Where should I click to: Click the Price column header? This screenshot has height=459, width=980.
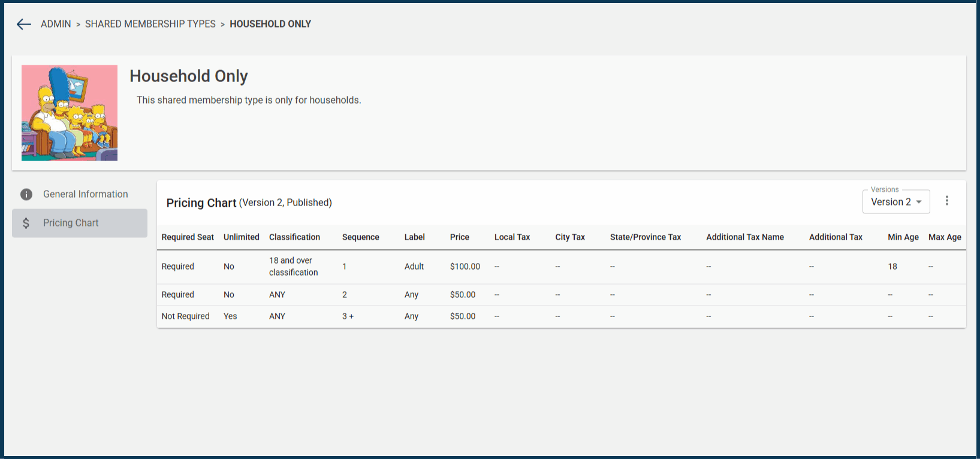coord(459,237)
